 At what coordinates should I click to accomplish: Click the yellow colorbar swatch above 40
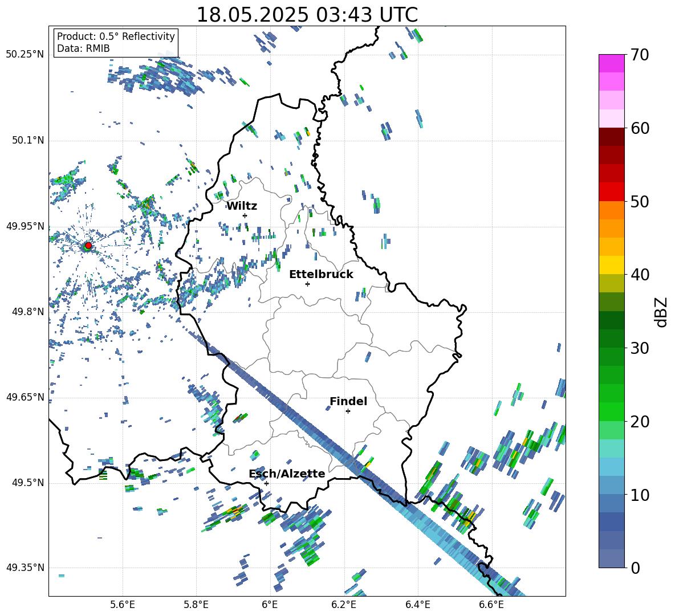coord(611,265)
